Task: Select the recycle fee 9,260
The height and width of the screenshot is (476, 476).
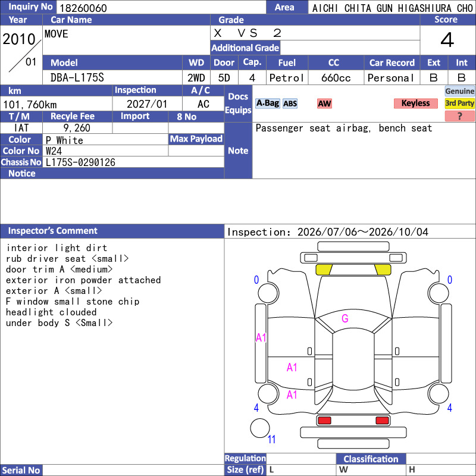Action: click(77, 128)
